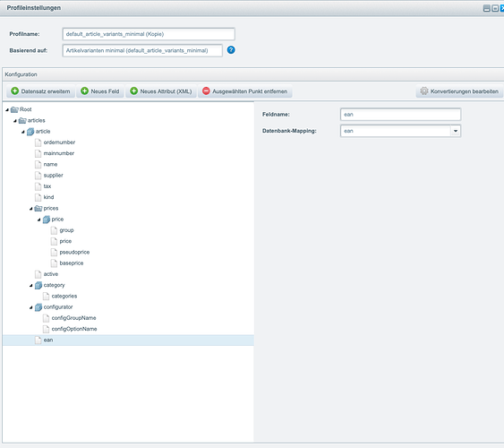Click the file icon beside name
This screenshot has height=448, width=504.
coord(38,164)
